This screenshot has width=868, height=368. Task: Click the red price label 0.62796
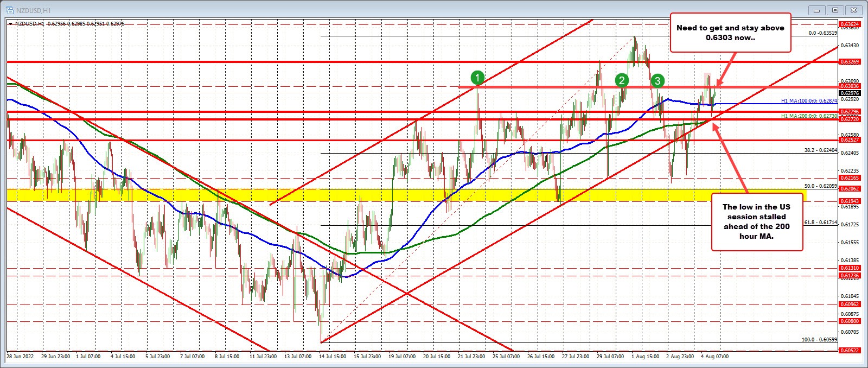point(850,112)
